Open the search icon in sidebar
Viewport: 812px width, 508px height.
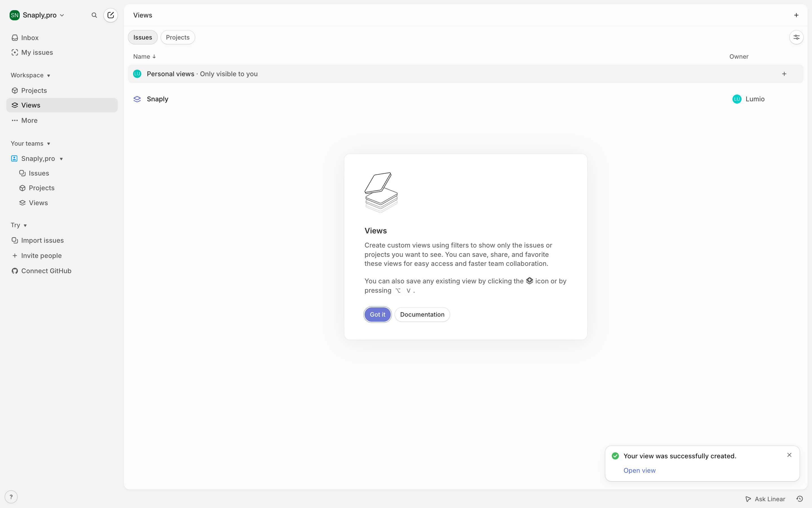tap(94, 15)
